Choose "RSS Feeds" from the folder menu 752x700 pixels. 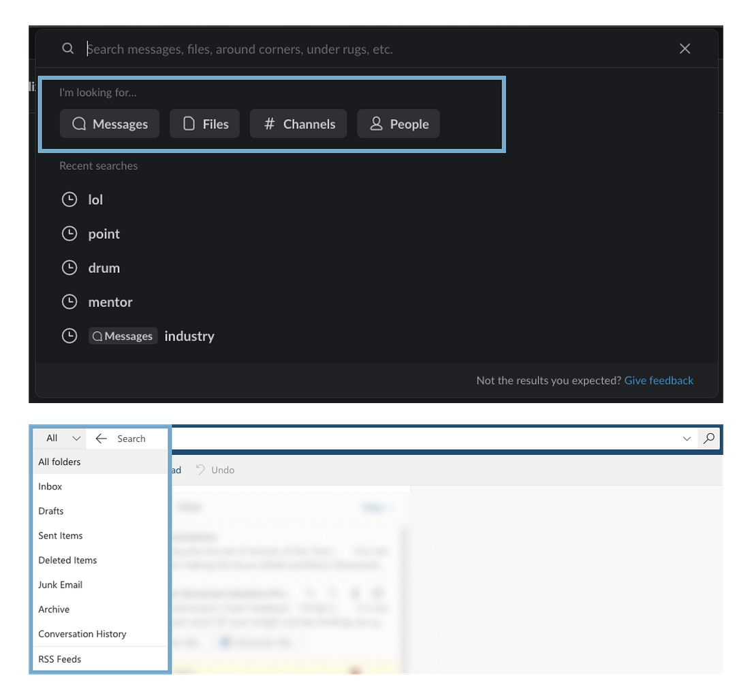(60, 658)
